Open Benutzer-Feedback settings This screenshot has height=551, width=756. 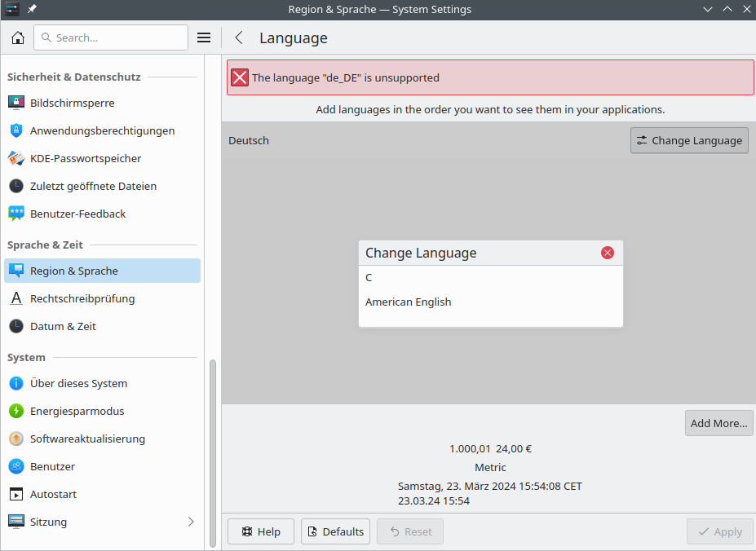coord(102,214)
